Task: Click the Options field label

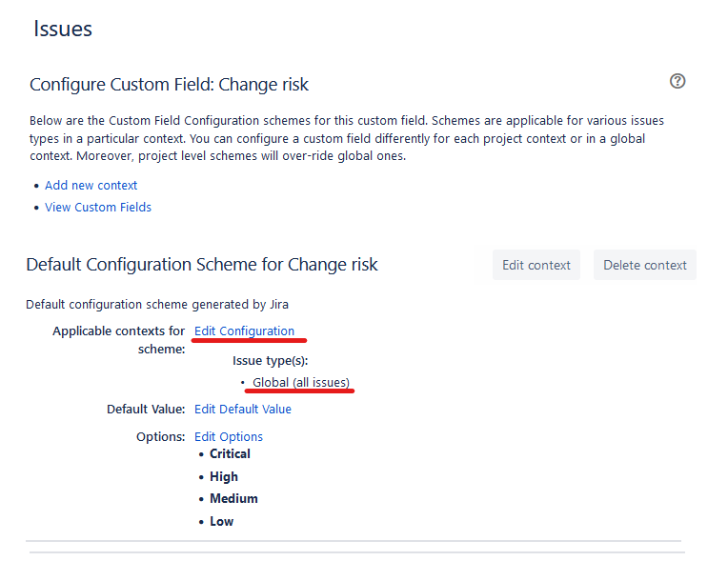Action: click(161, 437)
